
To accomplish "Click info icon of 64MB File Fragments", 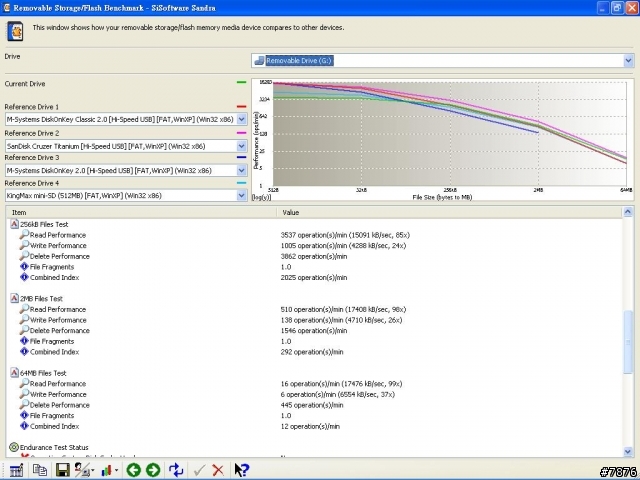I will pyautogui.click(x=24, y=415).
